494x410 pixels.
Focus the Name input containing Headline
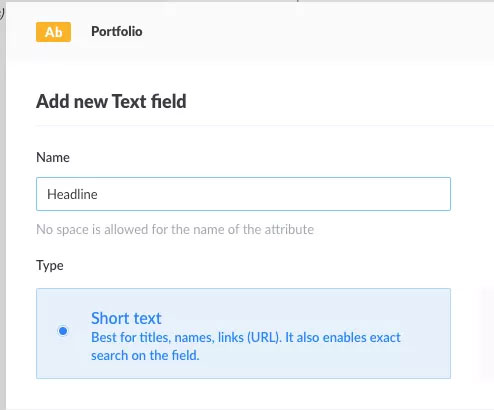point(243,194)
